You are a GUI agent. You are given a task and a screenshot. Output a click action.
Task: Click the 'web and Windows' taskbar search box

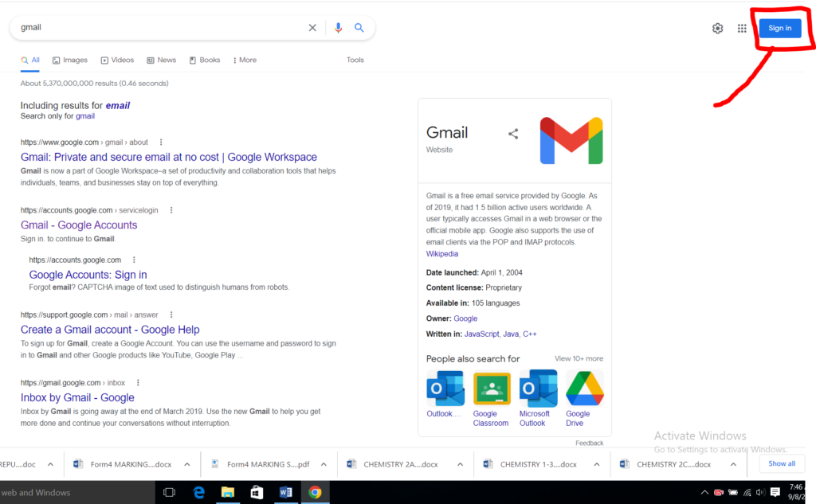(77, 492)
